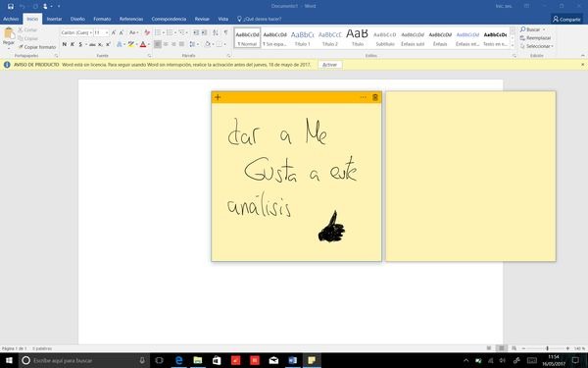Sort text A-Z icon
Viewport: 588px width, 368px height.
216,32
